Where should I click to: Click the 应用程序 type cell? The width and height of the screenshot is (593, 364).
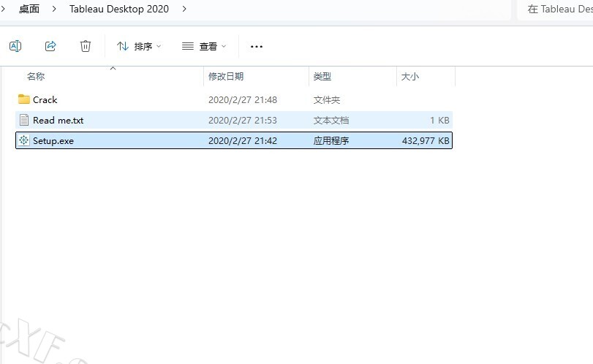tap(331, 140)
